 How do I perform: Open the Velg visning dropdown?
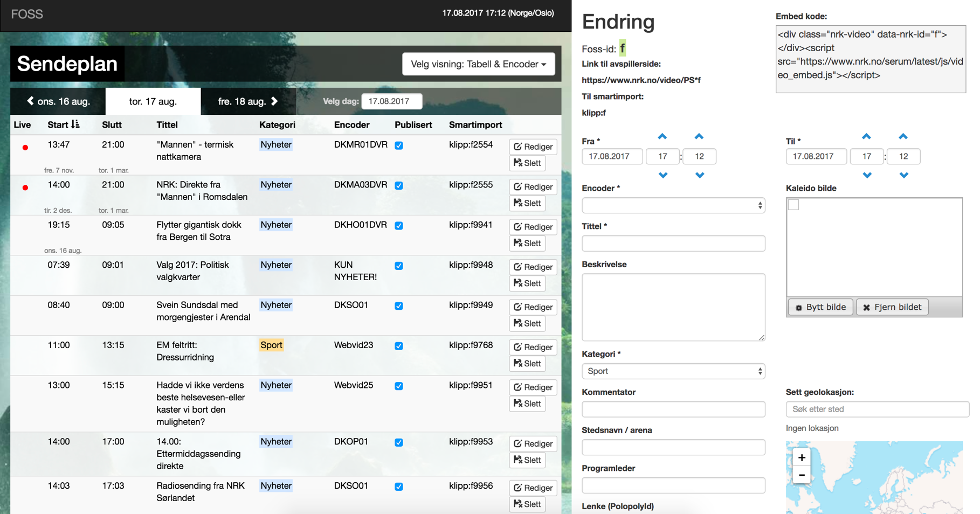tap(478, 64)
